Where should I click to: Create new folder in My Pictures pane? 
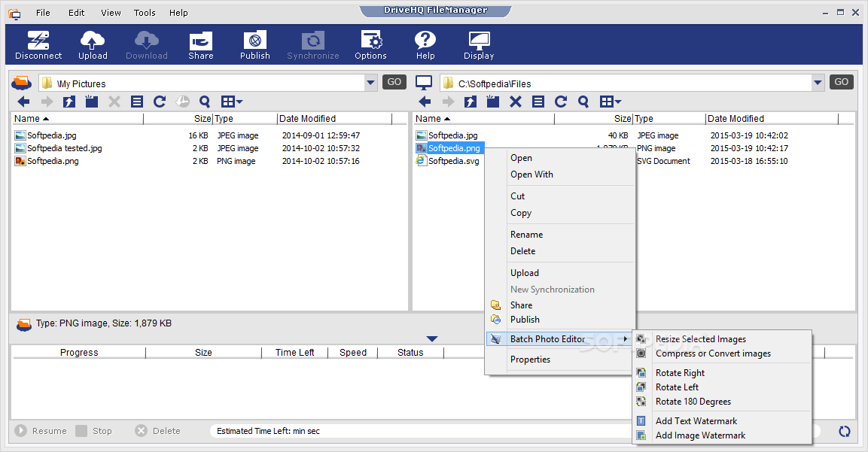tap(92, 102)
